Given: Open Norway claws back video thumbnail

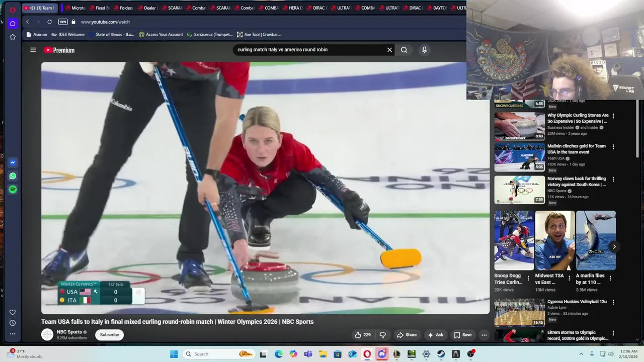Looking at the screenshot, I should pyautogui.click(x=519, y=190).
